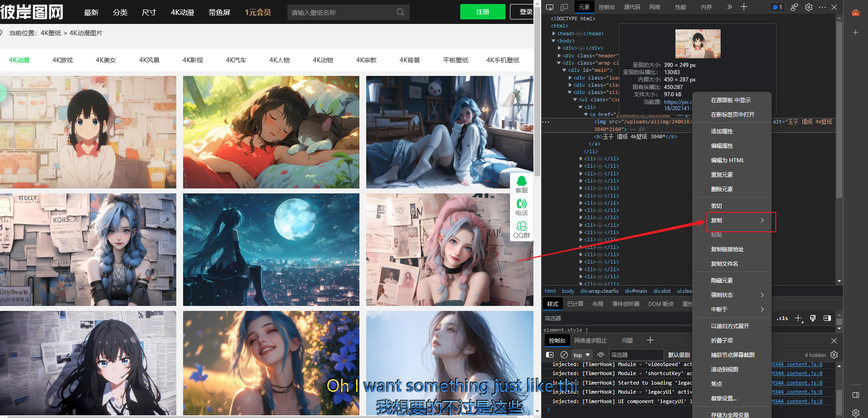Viewport: 868px width, 418px height.
Task: Click the inspect element picker icon
Action: [x=550, y=7]
